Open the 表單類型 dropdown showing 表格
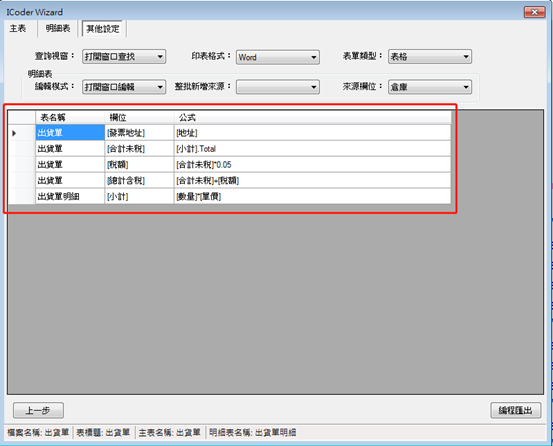The height and width of the screenshot is (446, 553). (430, 56)
